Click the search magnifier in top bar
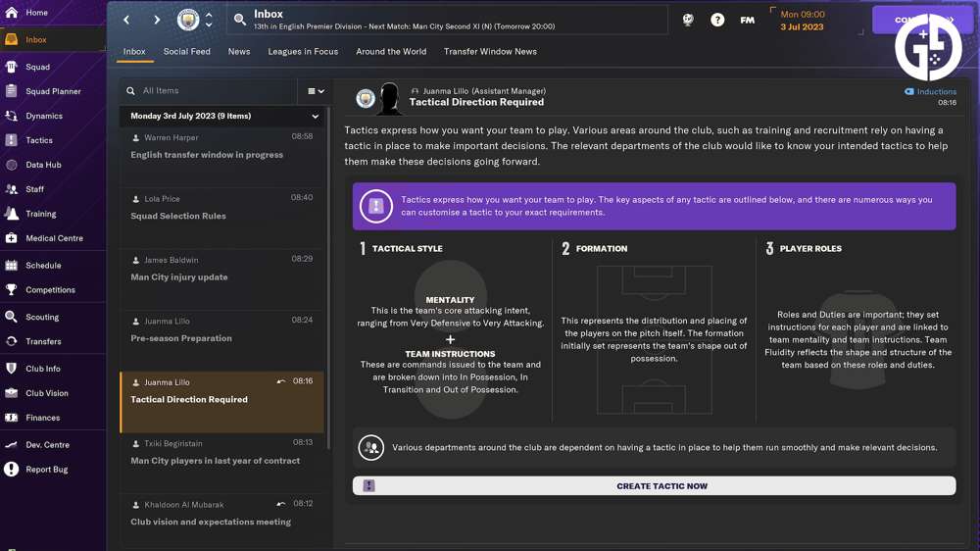980x551 pixels. (240, 20)
